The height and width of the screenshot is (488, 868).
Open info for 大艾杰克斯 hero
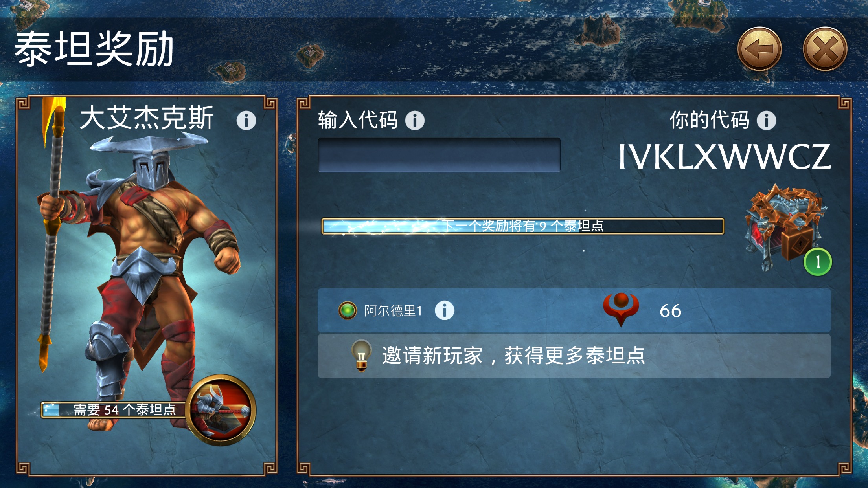pyautogui.click(x=246, y=120)
